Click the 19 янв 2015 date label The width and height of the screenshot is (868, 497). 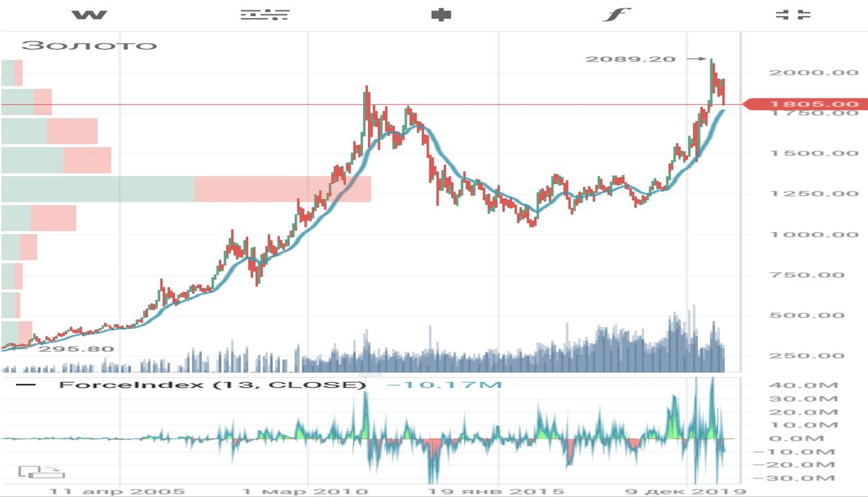click(x=498, y=491)
